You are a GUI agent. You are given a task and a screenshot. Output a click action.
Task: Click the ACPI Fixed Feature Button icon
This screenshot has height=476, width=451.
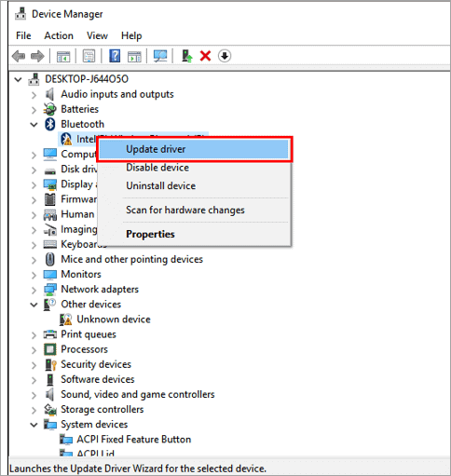(66, 440)
